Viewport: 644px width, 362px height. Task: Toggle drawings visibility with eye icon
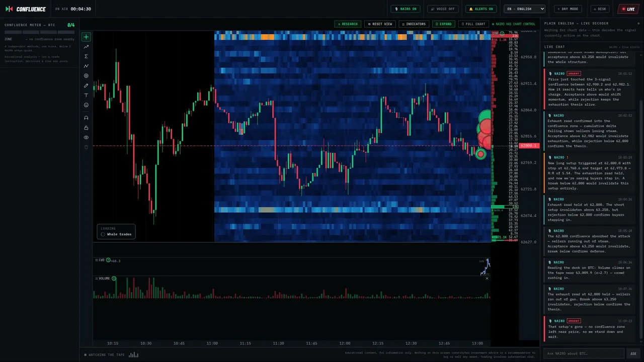coord(86,137)
